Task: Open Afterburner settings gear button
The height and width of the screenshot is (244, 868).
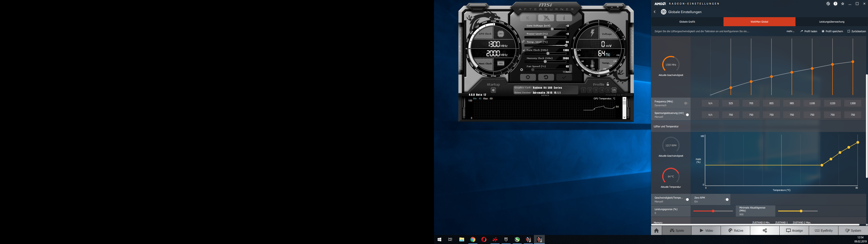Action: (x=528, y=77)
